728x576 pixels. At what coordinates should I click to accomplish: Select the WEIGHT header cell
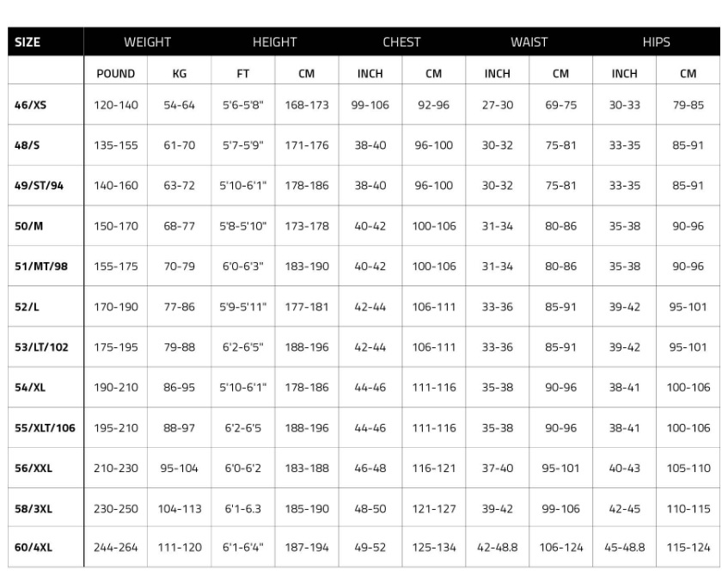click(147, 42)
